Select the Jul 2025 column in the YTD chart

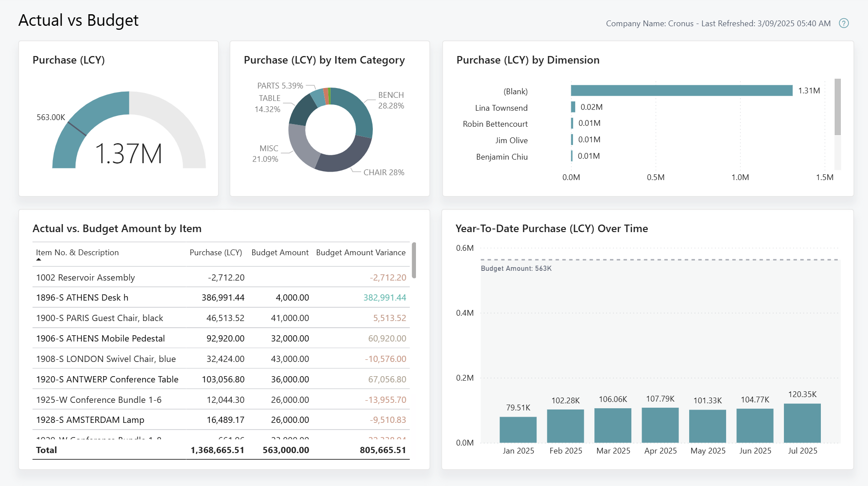pyautogui.click(x=802, y=422)
